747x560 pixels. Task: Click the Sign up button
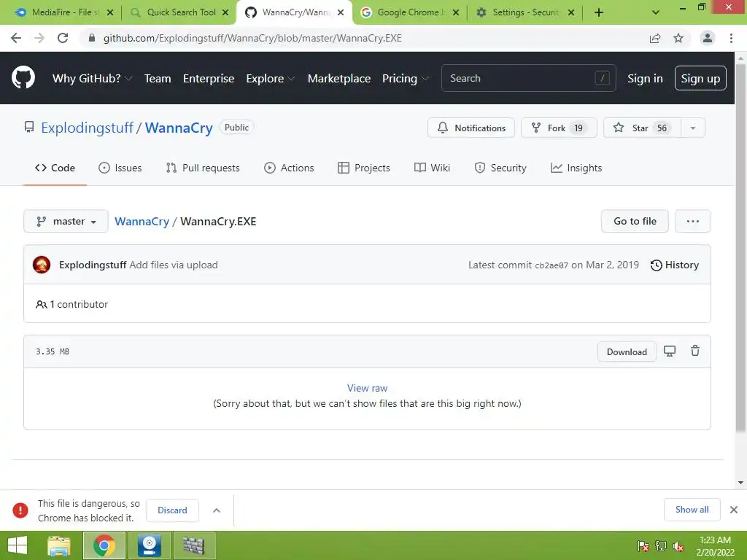pyautogui.click(x=700, y=79)
